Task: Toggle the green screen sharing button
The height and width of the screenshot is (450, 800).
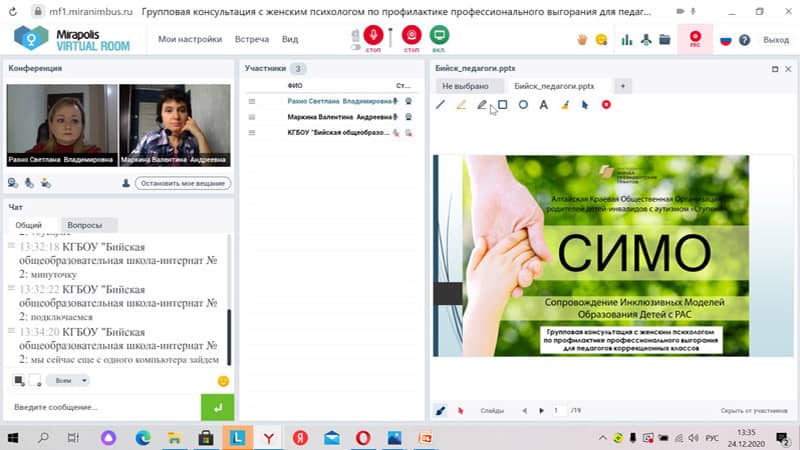Action: [x=439, y=35]
